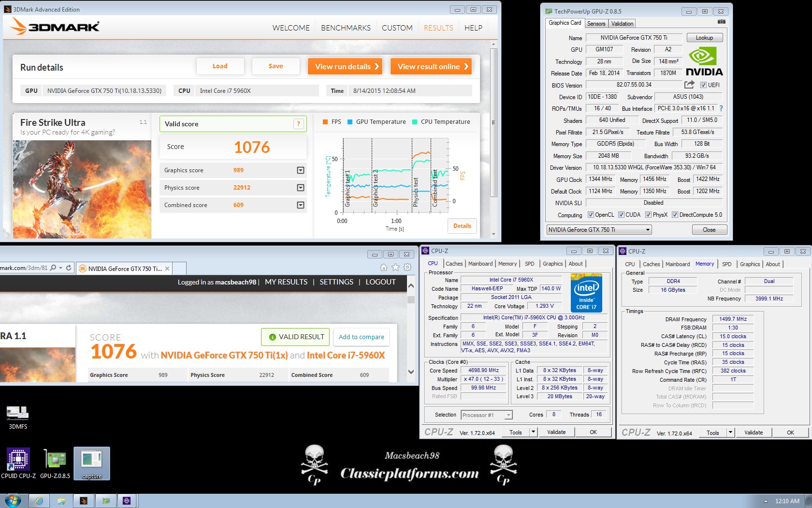Open the BENCHMARKS tab in 3DMark
The image size is (812, 508).
tap(346, 28)
